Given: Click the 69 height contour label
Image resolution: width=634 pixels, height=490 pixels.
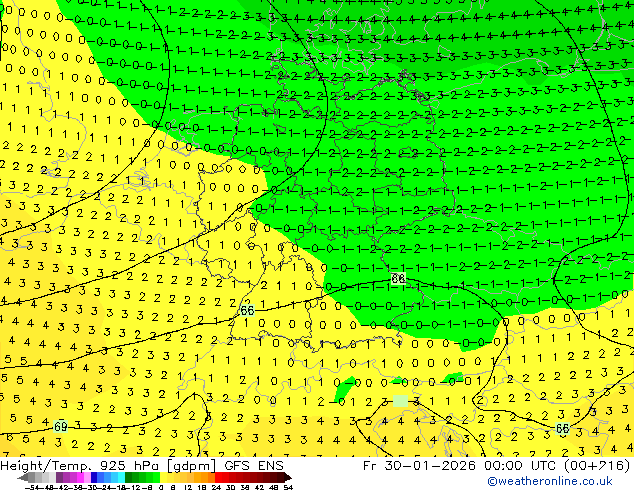Looking at the screenshot, I should coord(60,427).
